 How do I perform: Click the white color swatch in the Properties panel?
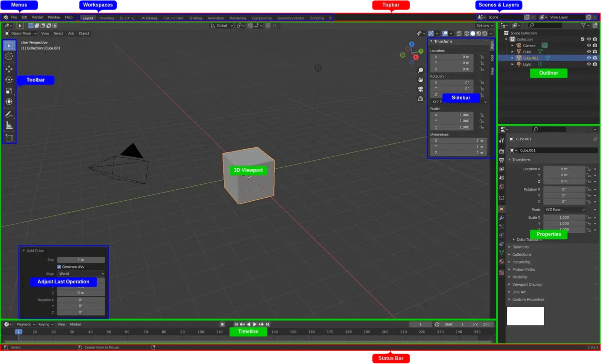(x=525, y=315)
